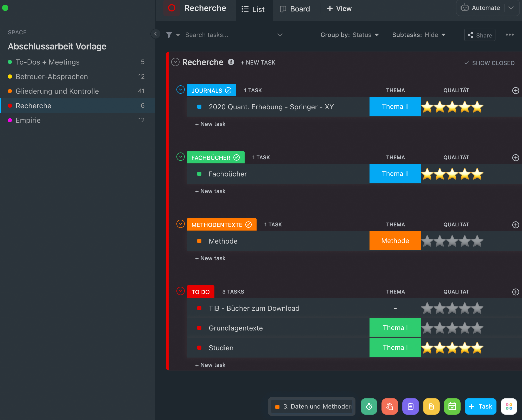Toggle Show Closed tasks

(489, 63)
